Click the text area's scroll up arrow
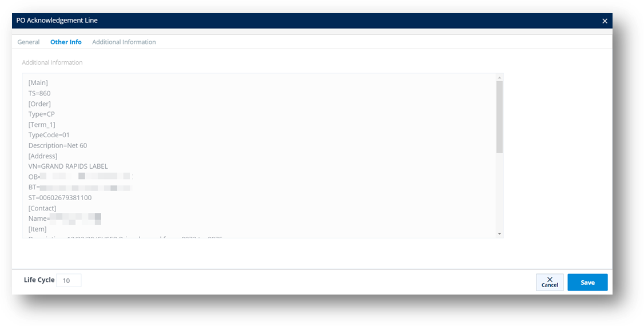This screenshot has width=644, height=326. pyautogui.click(x=499, y=78)
